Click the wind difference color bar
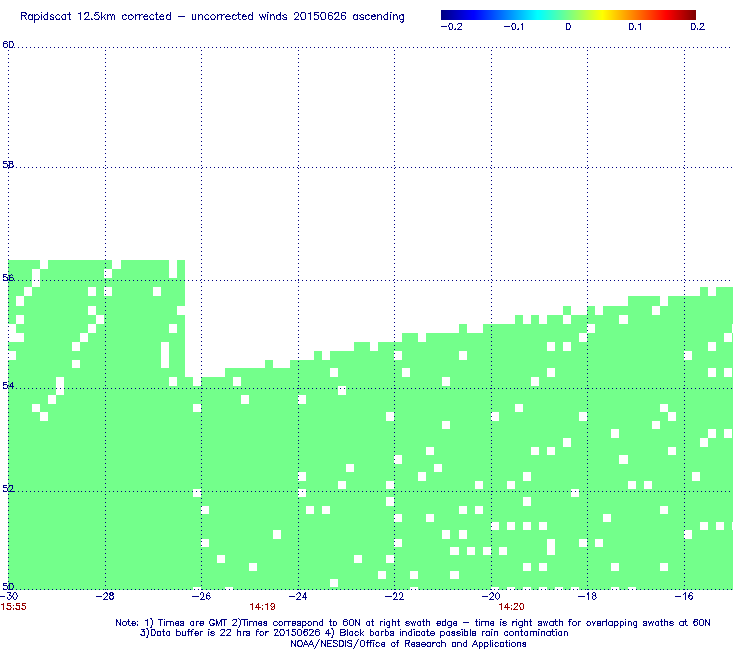The width and height of the screenshot is (740, 650). coord(568,15)
